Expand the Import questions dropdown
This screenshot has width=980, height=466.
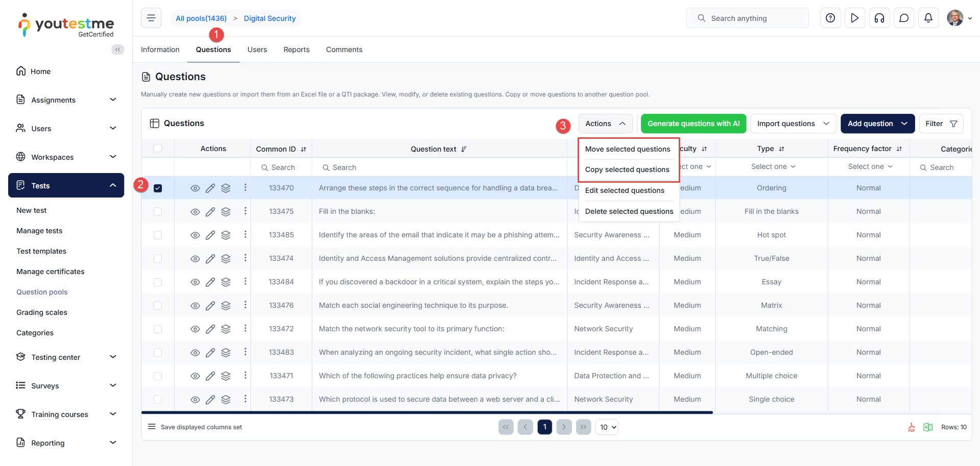(793, 124)
